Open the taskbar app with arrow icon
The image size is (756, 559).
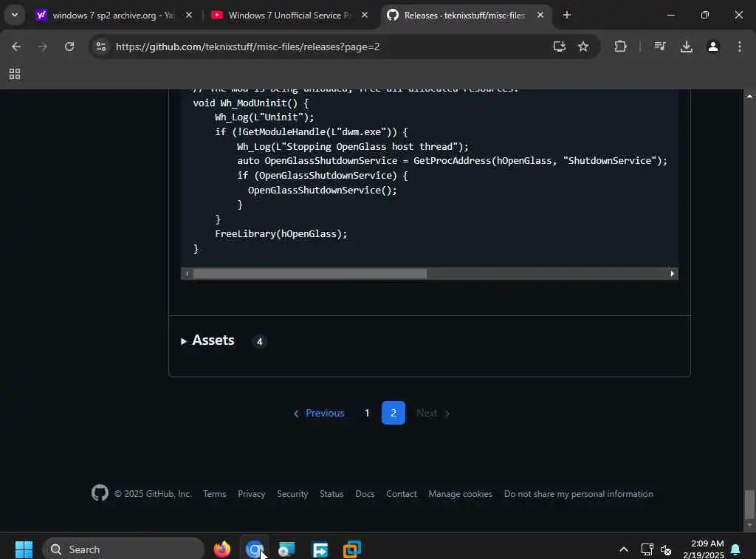coord(320,549)
